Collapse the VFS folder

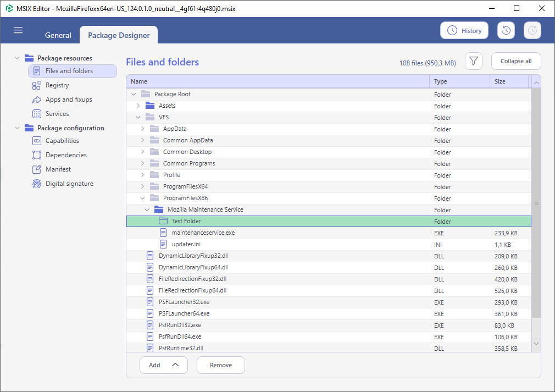pyautogui.click(x=138, y=117)
